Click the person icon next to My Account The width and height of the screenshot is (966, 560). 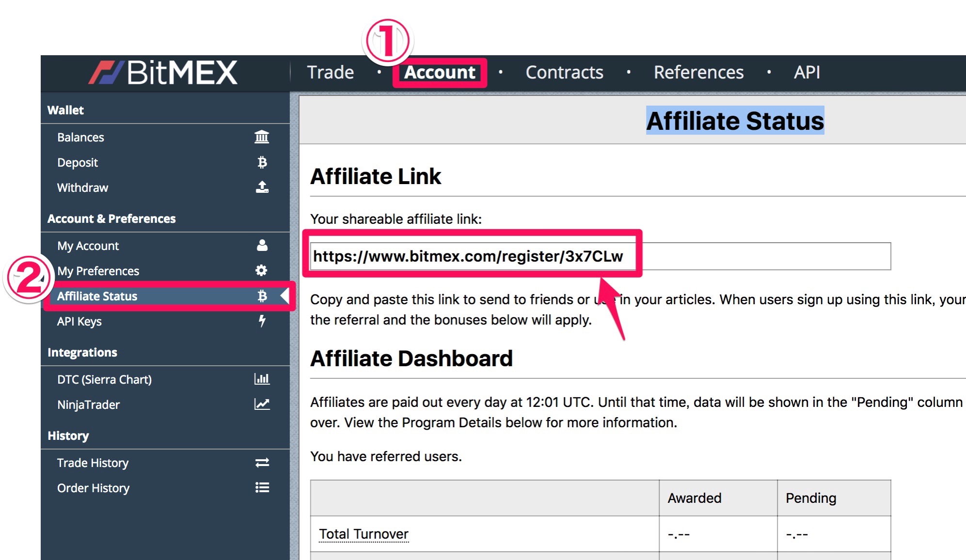262,246
